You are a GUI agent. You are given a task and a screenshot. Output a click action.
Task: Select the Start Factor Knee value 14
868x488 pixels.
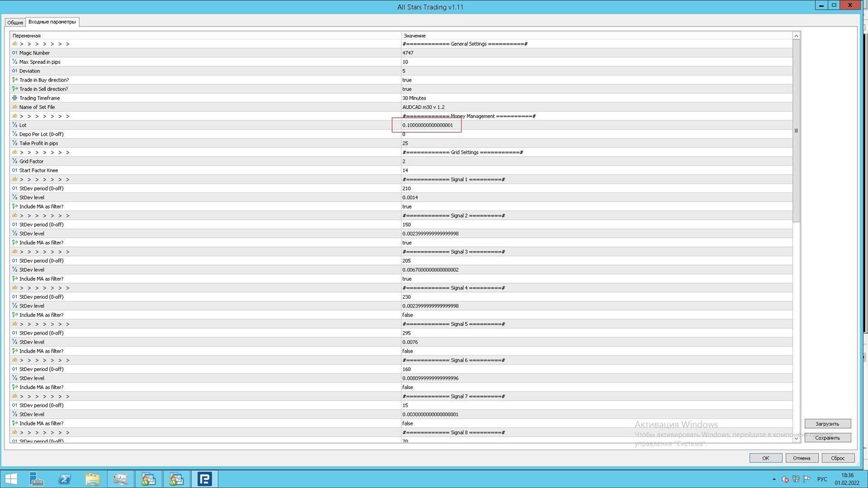405,170
